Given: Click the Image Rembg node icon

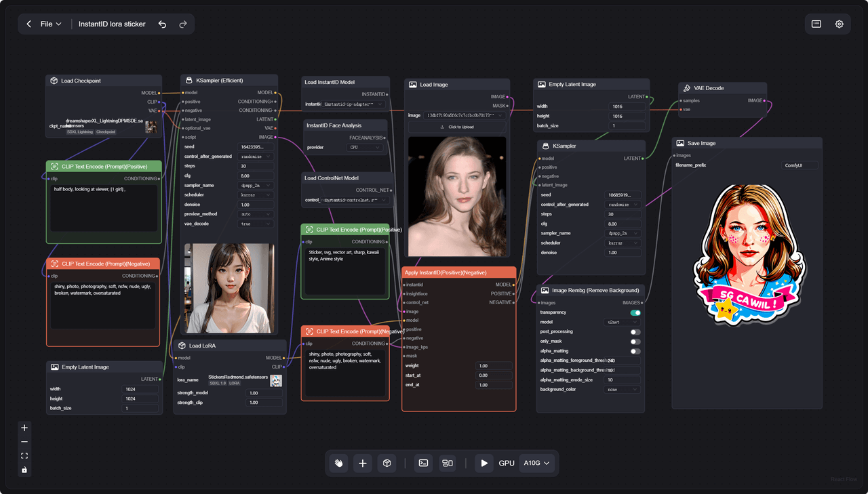Looking at the screenshot, I should pos(545,290).
